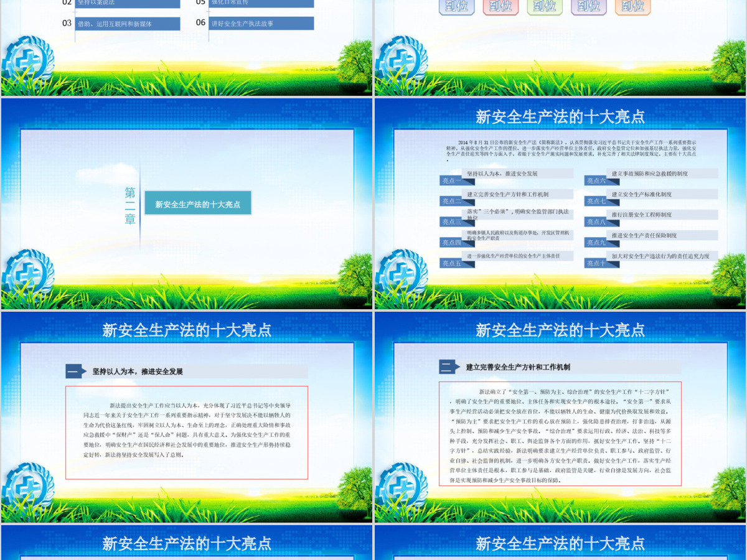
Task: Click the purple '到位' box
Action: tap(589, 6)
